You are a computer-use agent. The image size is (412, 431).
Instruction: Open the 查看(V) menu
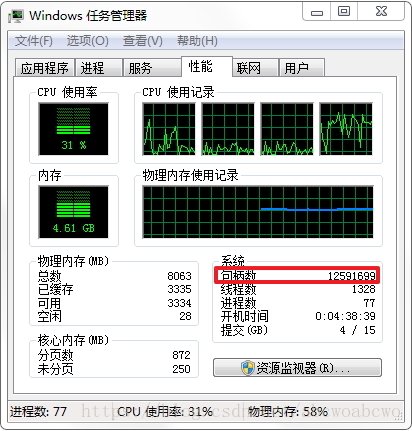point(143,41)
